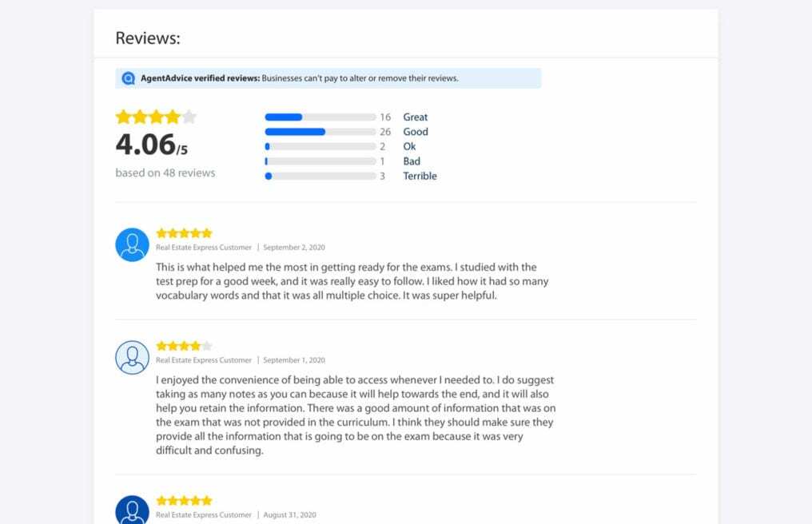
Task: Click the Ok rating bar
Action: click(320, 147)
